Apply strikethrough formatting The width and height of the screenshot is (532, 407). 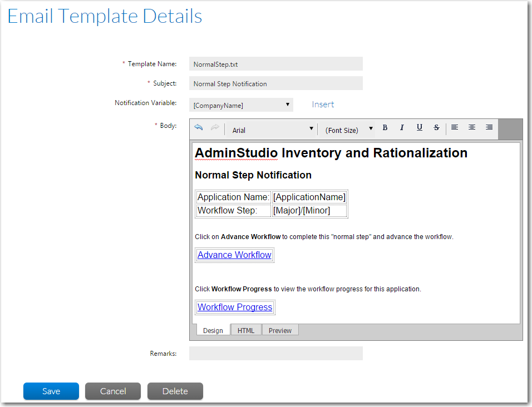436,127
